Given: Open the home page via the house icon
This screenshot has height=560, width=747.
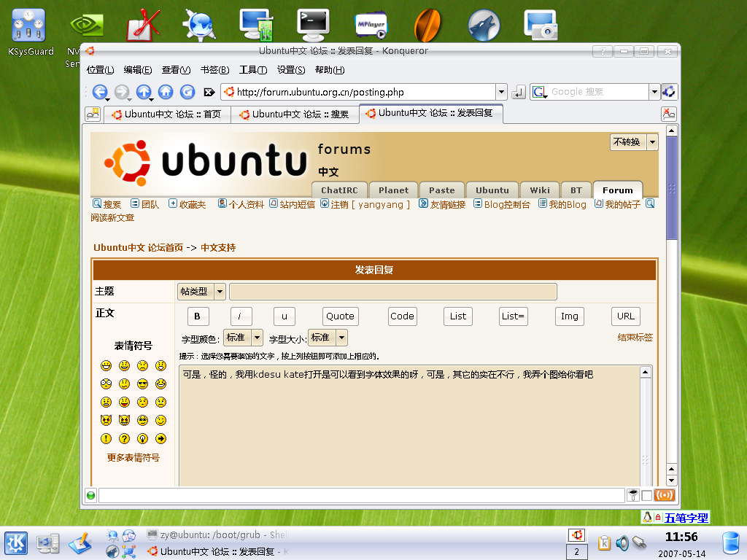Looking at the screenshot, I should click(x=166, y=92).
